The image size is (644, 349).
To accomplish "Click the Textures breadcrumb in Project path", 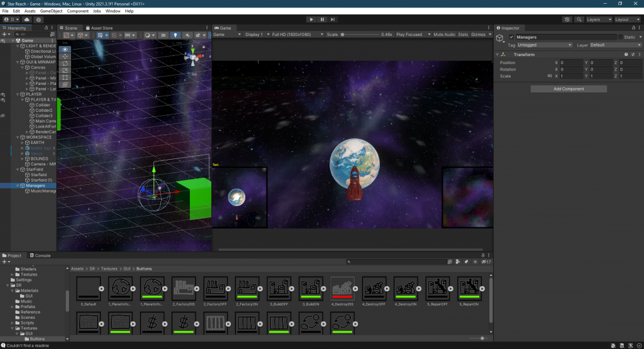I will tap(109, 269).
